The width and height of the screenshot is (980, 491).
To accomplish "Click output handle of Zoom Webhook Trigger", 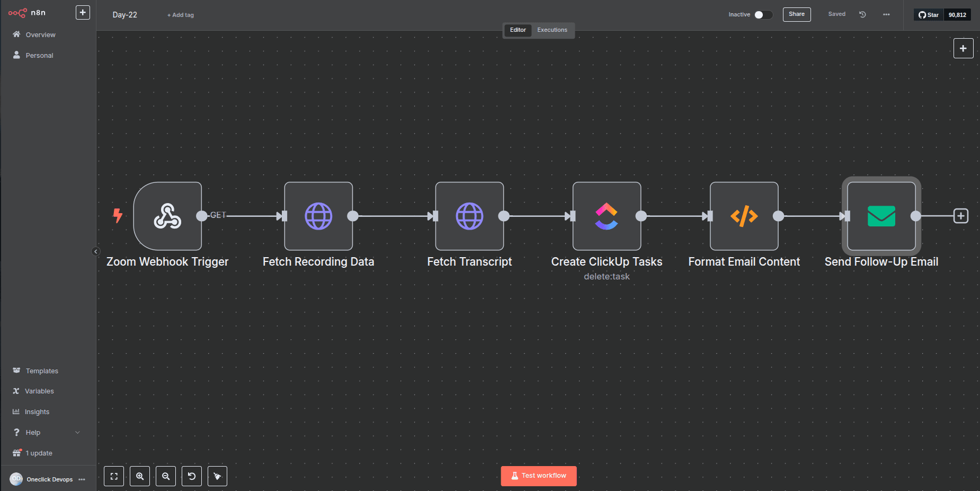I will point(202,216).
